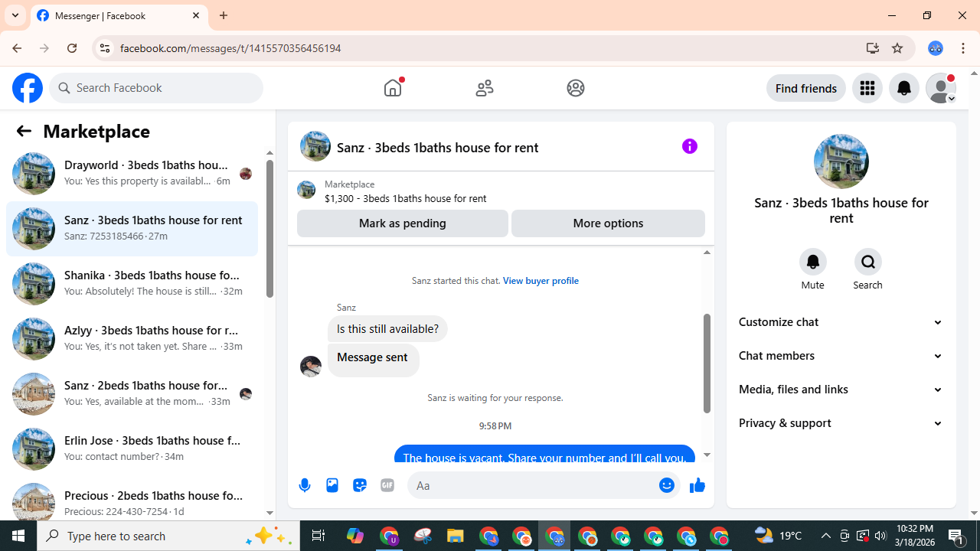
Task: Expand Media, files and links section
Action: click(x=841, y=390)
